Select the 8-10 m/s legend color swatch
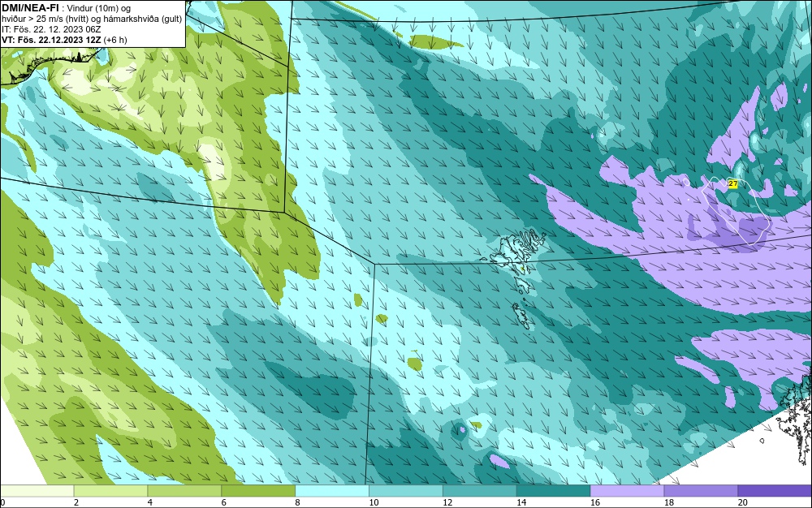 (x=332, y=490)
